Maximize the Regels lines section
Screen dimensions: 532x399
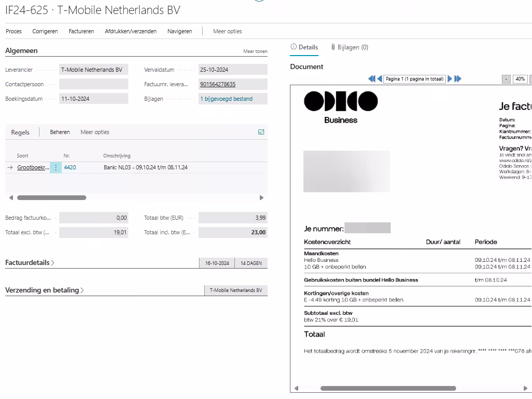(261, 132)
